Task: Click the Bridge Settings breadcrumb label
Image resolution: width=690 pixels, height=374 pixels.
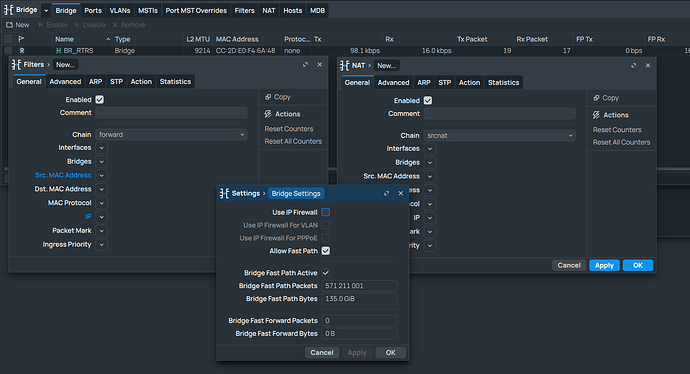Action: coord(296,194)
